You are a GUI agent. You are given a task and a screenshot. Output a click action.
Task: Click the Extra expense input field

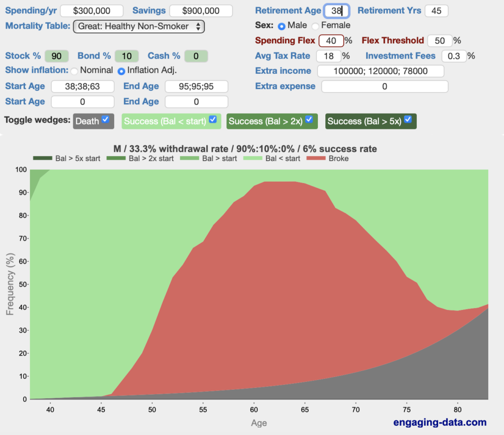coord(385,87)
